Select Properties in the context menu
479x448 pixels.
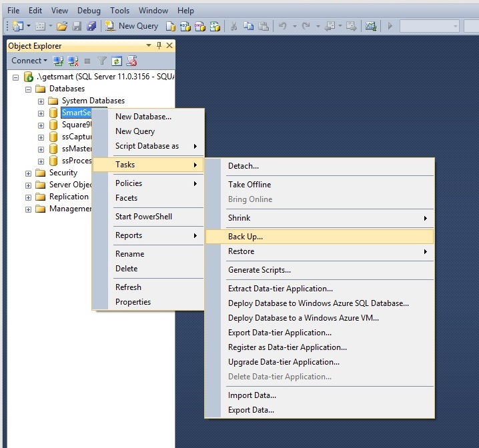pyautogui.click(x=133, y=302)
